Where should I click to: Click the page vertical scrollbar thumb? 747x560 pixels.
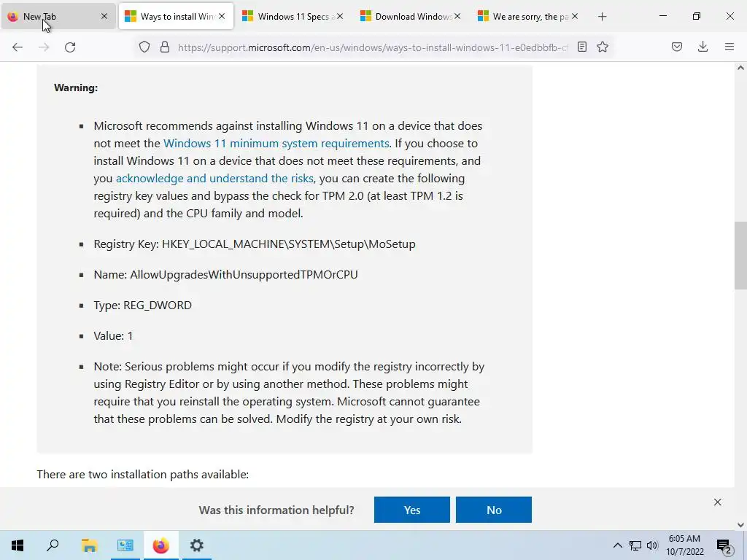coord(740,256)
